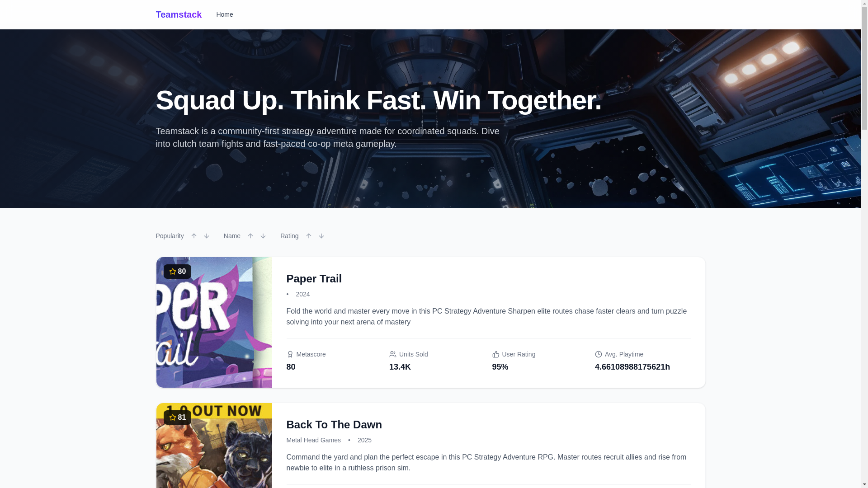Click the User Rating thumbs-up icon
Screen dimensions: 868x488
[x=496, y=354]
